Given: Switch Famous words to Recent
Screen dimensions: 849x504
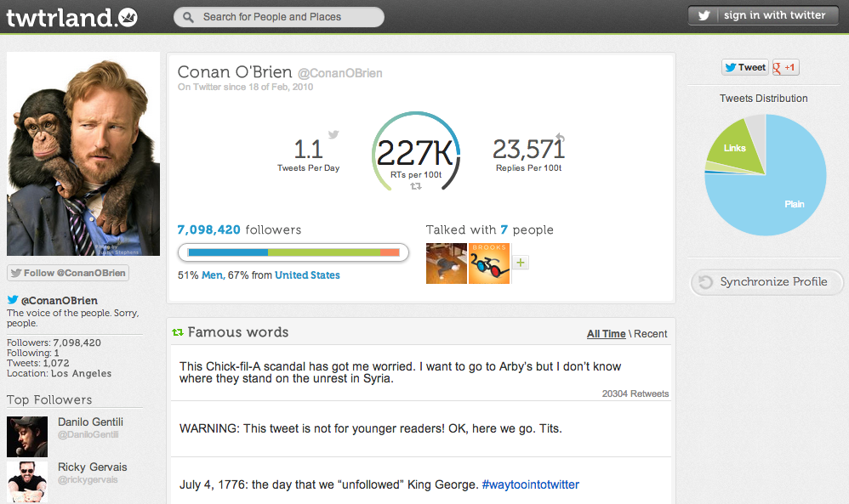Looking at the screenshot, I should click(651, 334).
